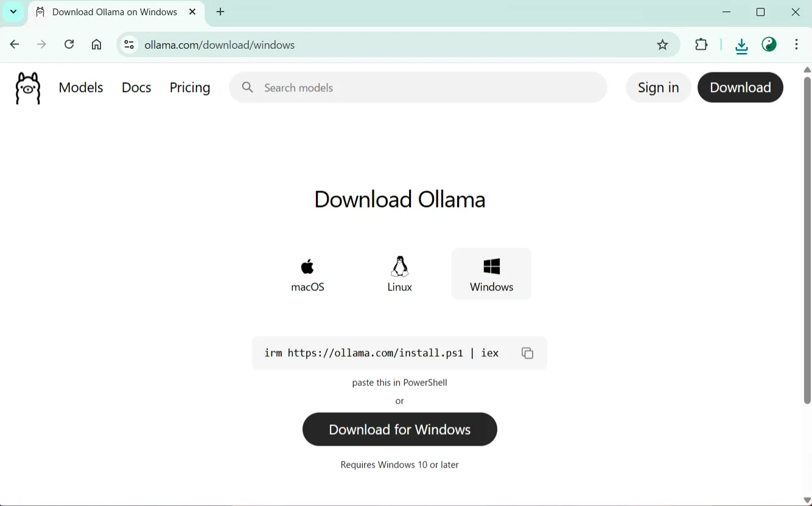
Task: Click the Ollama llama logo
Action: 28,88
